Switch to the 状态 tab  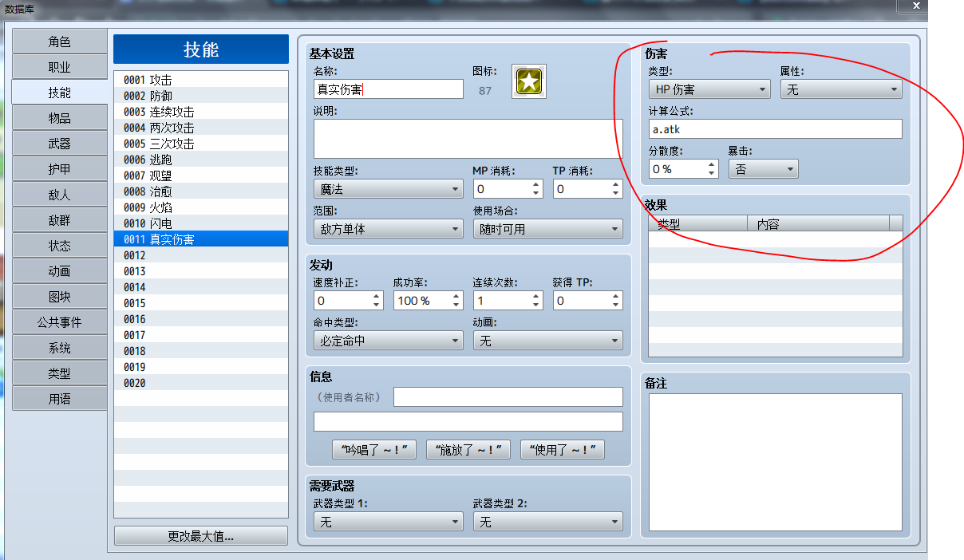click(x=59, y=246)
